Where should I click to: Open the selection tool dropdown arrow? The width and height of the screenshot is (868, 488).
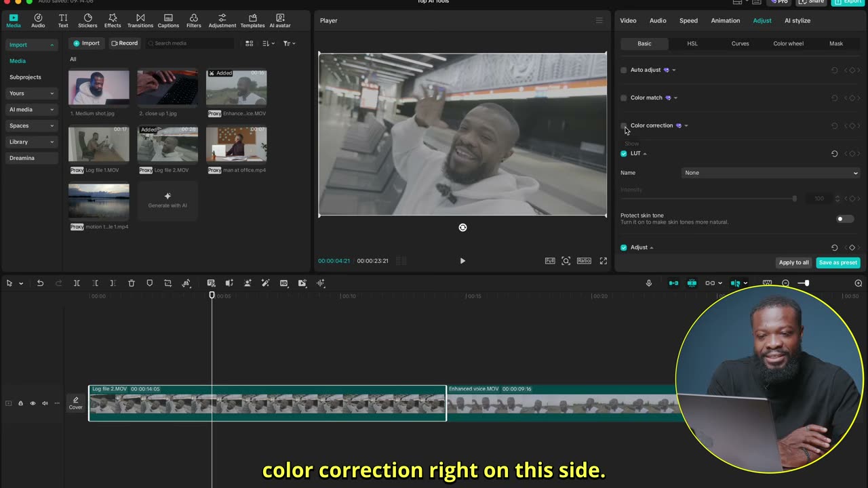coord(21,283)
